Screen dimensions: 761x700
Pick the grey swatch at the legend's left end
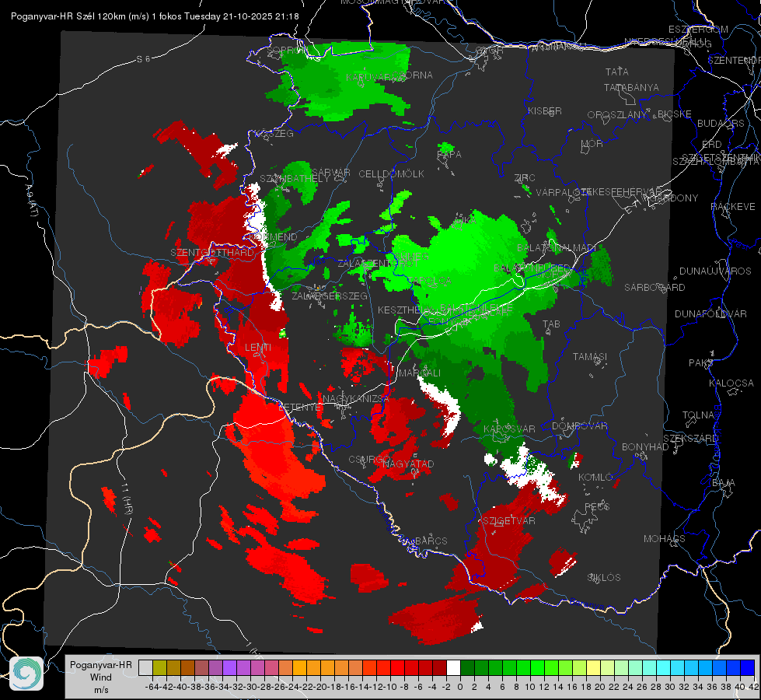coord(145,668)
